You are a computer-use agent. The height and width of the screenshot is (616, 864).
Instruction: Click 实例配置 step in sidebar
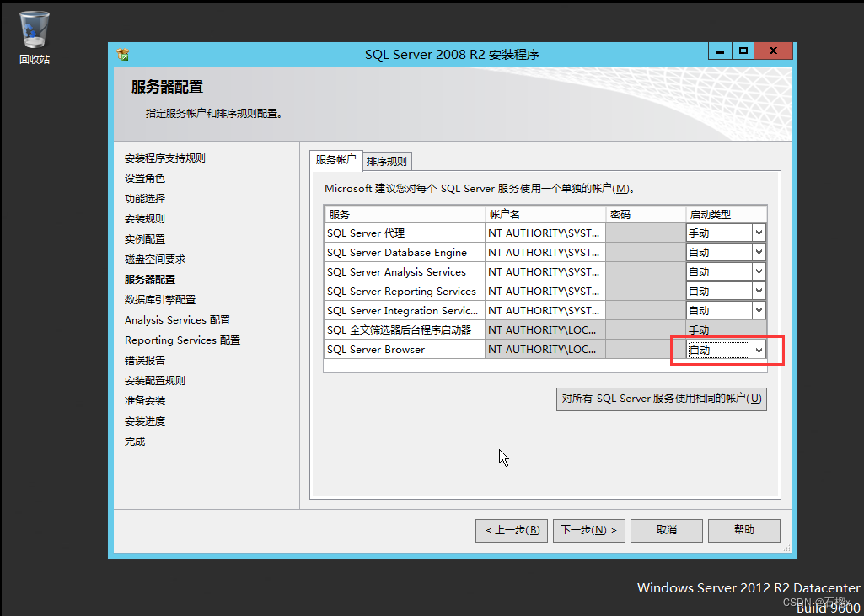(x=144, y=239)
